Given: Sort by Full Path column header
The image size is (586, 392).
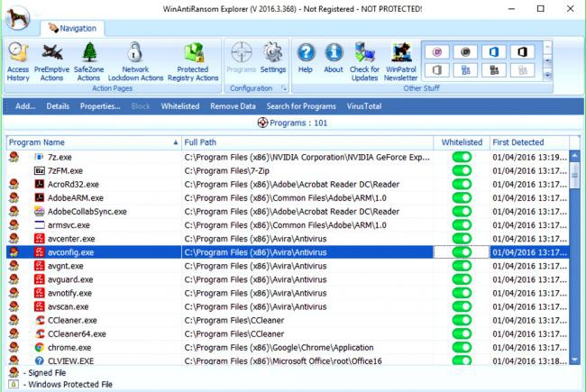Looking at the screenshot, I should (307, 142).
